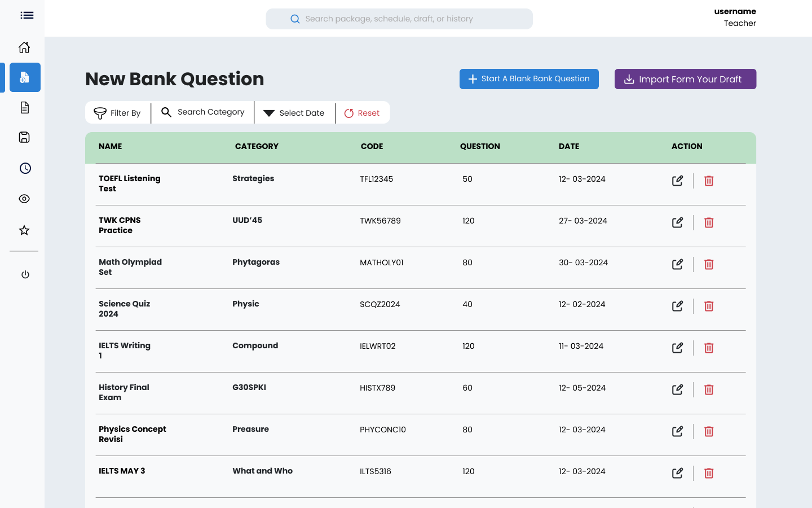Sort by the DATE column header
812x508 pixels.
[x=569, y=146]
